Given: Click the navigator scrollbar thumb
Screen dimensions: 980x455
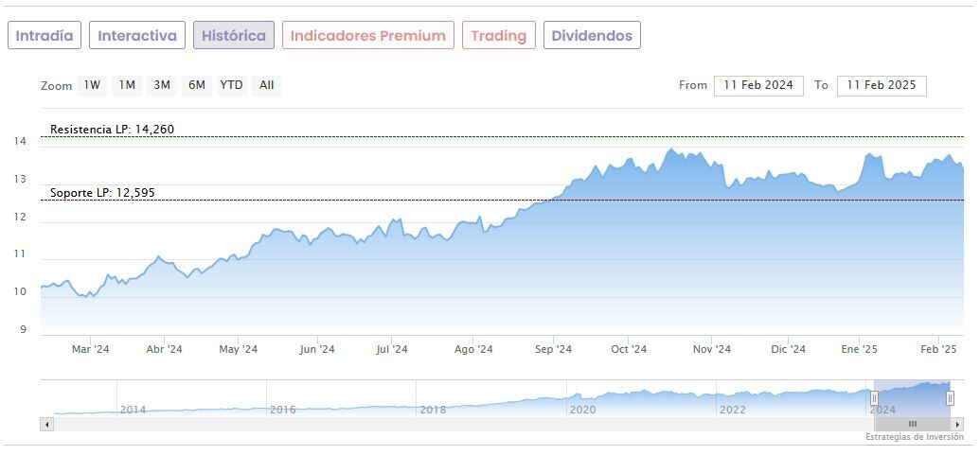Looking at the screenshot, I should click(912, 424).
